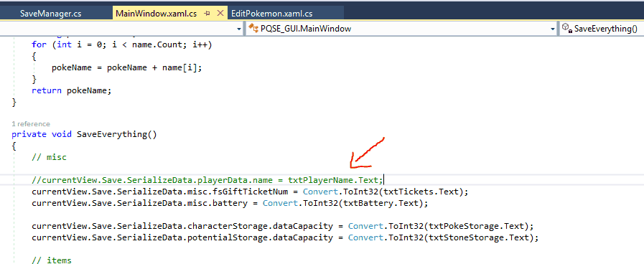The width and height of the screenshot is (644, 264).
Task: Click the // items comment line
Action: point(52,260)
